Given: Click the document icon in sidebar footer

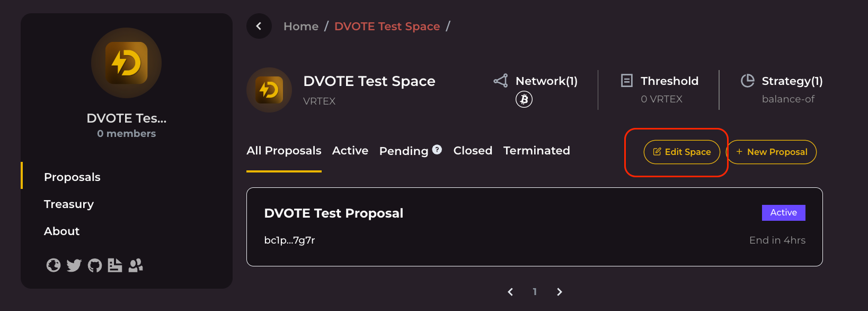Looking at the screenshot, I should pos(115,265).
